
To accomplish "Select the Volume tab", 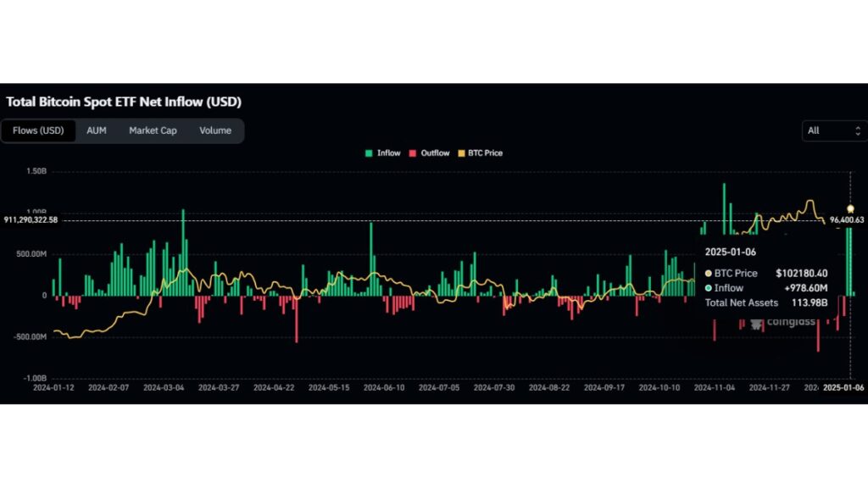I will pyautogui.click(x=215, y=130).
